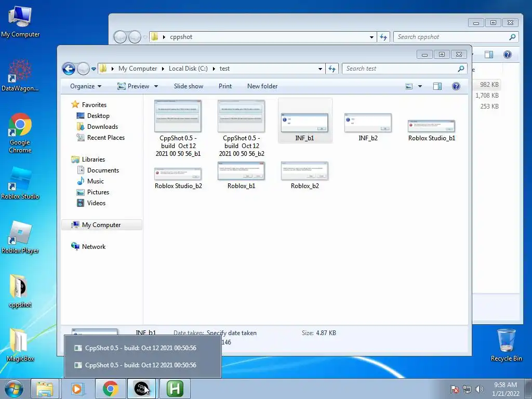Select Network in navigation pane
The image size is (532, 399).
tap(94, 247)
